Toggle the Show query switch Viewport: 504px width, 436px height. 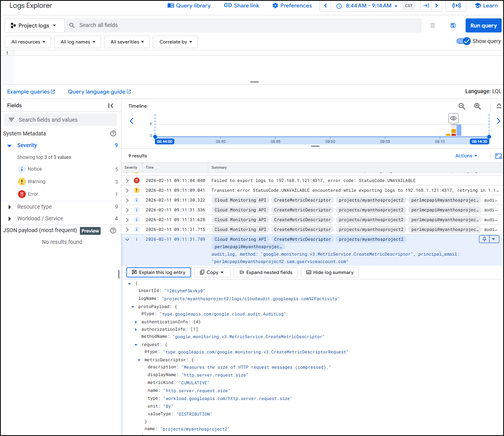[x=463, y=41]
